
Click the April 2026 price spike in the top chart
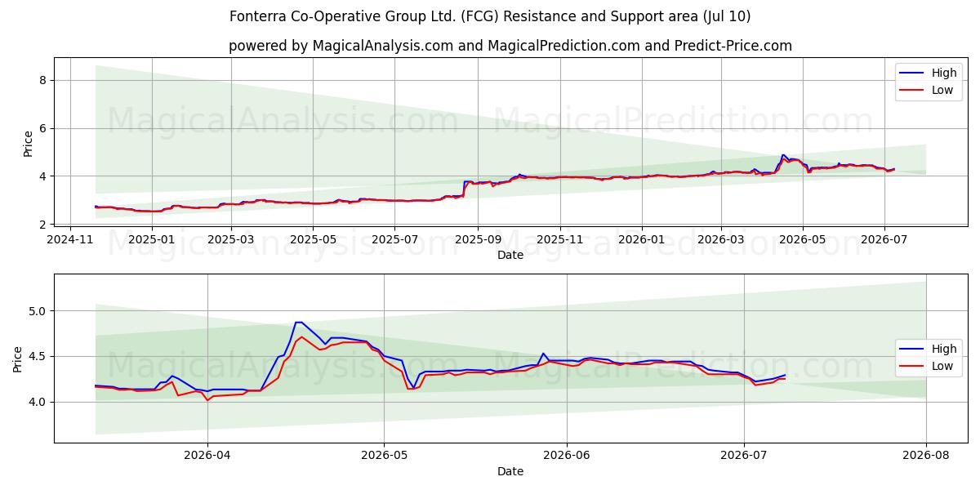[x=783, y=155]
